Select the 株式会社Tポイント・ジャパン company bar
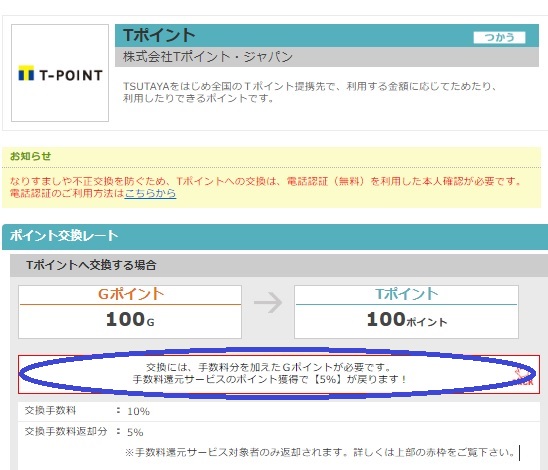This screenshot has width=548, height=470. pyautogui.click(x=327, y=57)
